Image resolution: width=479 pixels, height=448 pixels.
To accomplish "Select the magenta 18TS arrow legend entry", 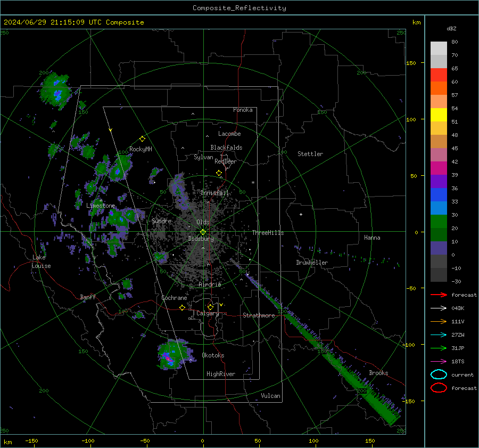I will 439,362.
